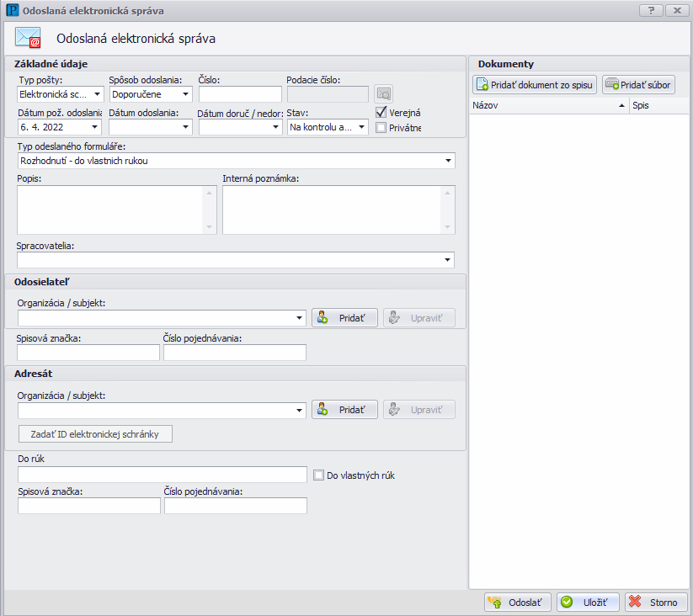Expand the Spôsob odoslania dropdown
Viewport: 693px width, 616px height.
186,94
